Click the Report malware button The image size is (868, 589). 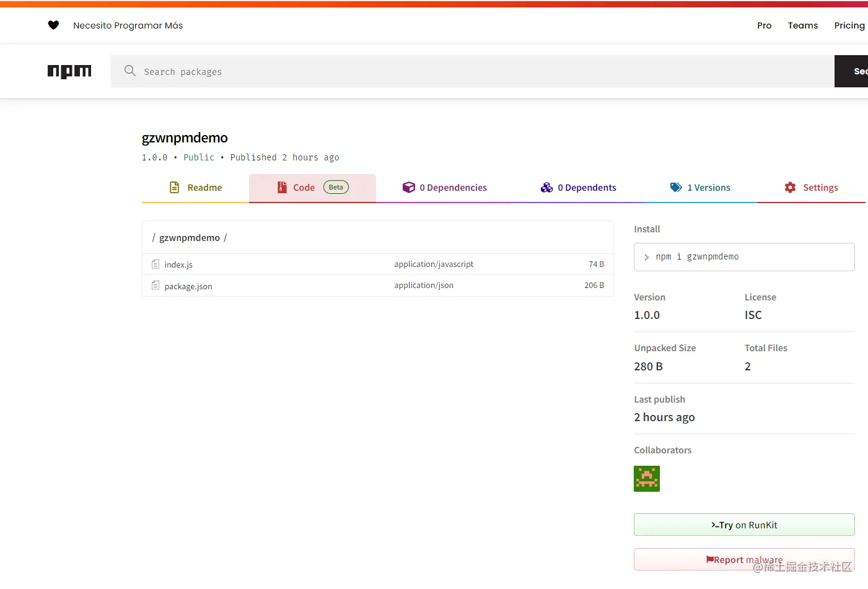coord(744,559)
